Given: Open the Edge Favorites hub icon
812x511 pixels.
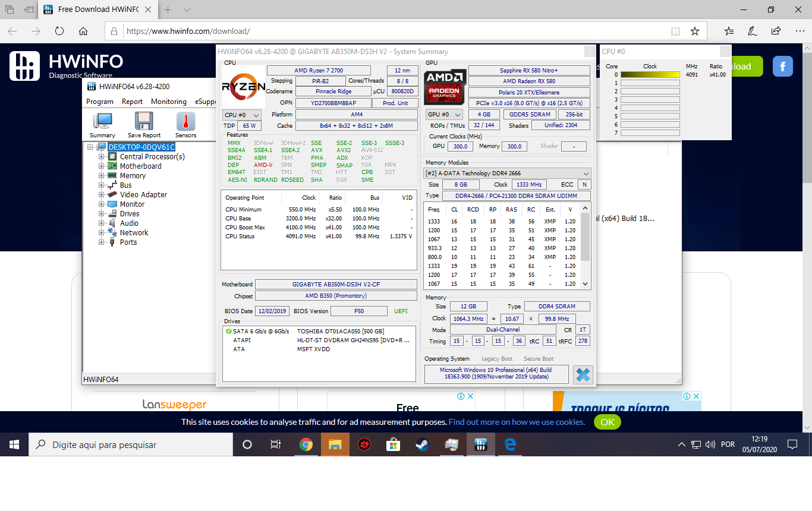Looking at the screenshot, I should (x=729, y=31).
